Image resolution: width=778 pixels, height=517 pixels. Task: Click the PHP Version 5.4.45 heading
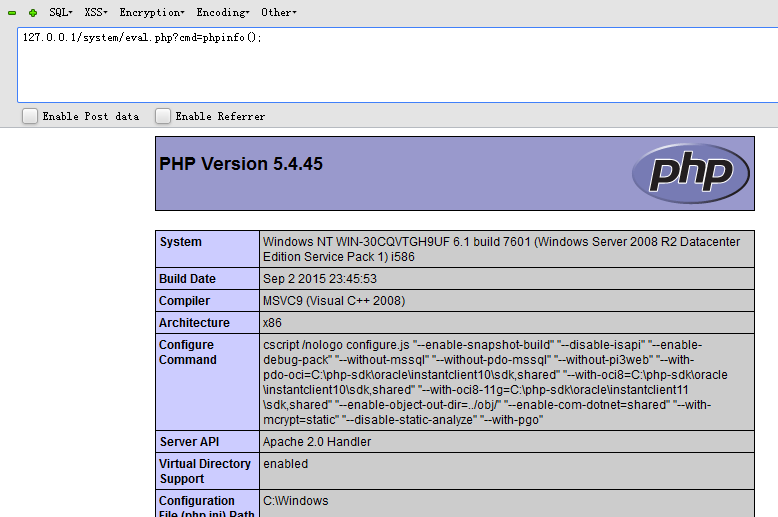click(x=241, y=164)
